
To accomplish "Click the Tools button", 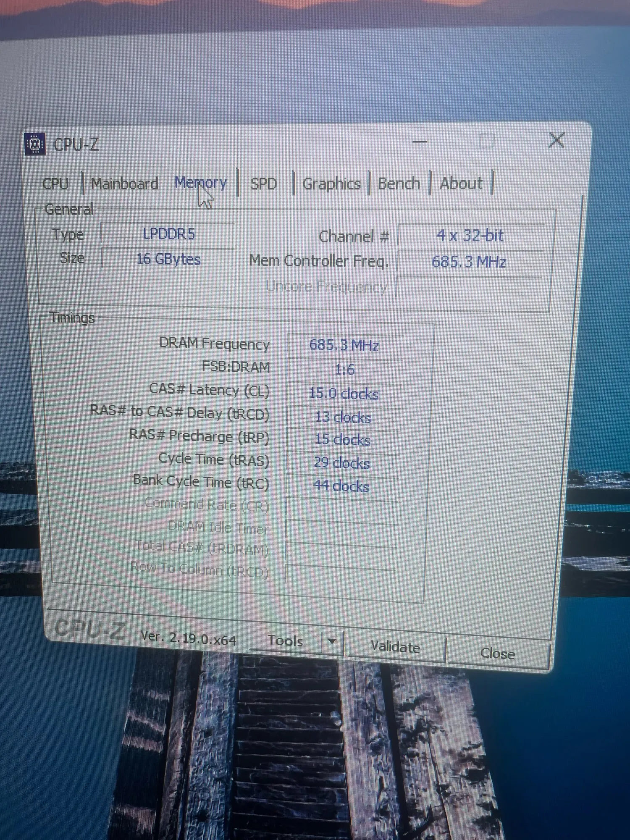I will coord(286,640).
